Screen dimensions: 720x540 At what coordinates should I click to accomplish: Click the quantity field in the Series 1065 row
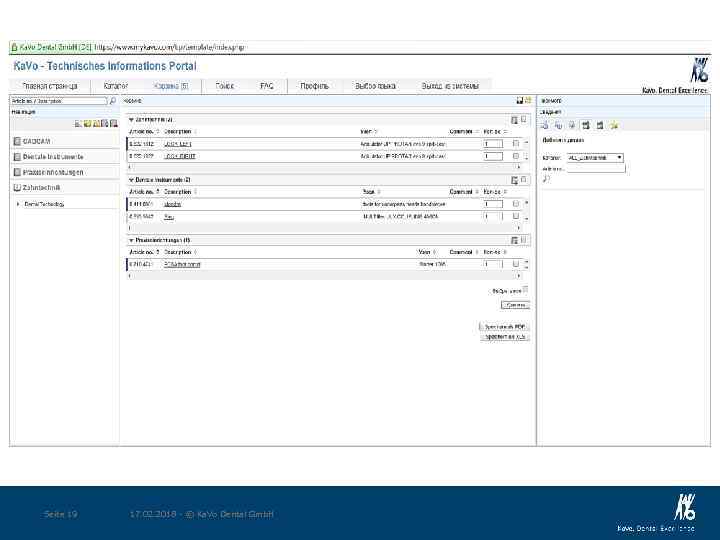pyautogui.click(x=493, y=264)
